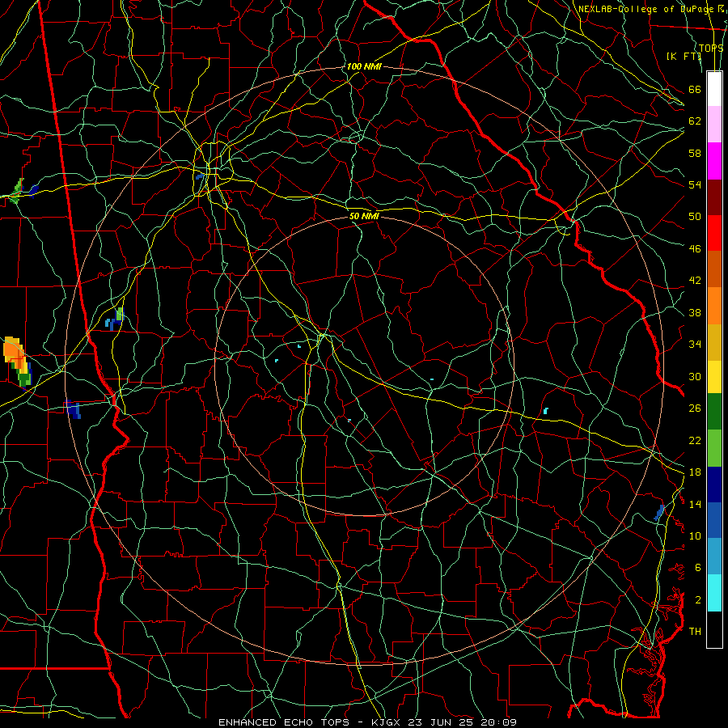The height and width of the screenshot is (728, 728).
Task: Click the 6 legend value
Action: tap(698, 567)
